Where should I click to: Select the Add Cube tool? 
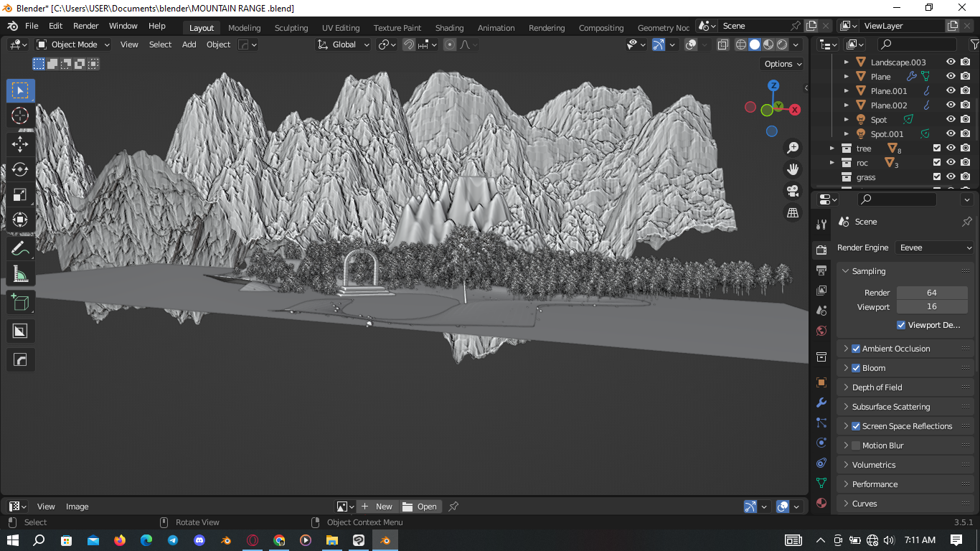pos(20,303)
